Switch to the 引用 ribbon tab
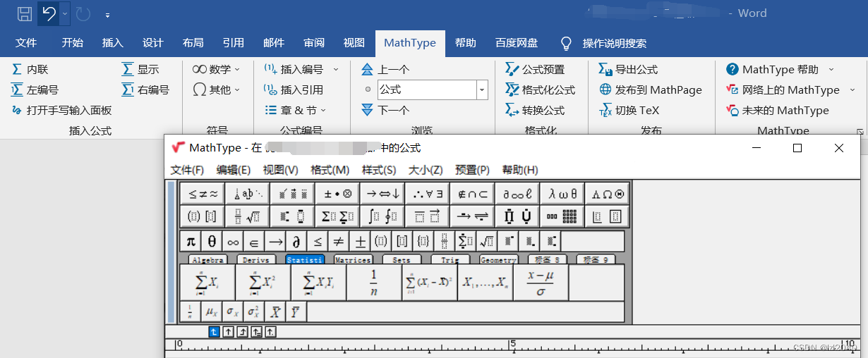 [233, 43]
